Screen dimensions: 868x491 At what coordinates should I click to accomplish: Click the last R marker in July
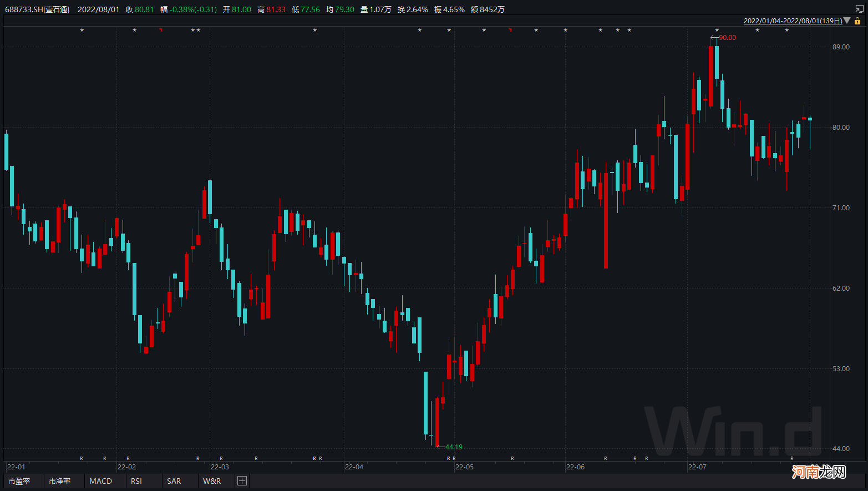791,458
